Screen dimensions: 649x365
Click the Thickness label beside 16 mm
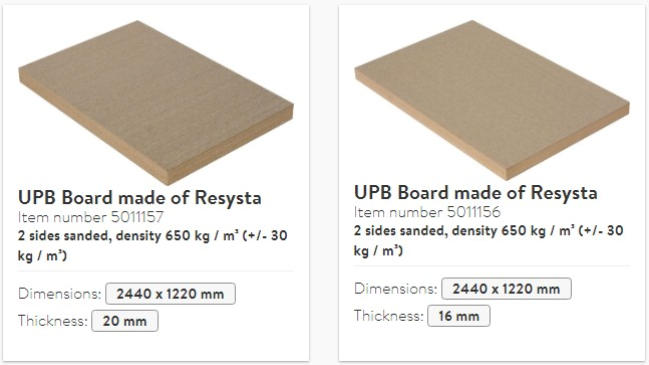coord(389,316)
